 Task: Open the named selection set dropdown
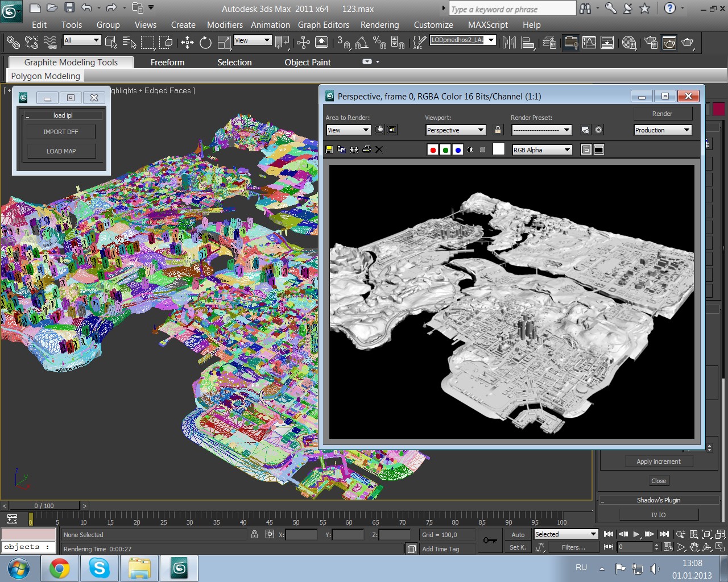[x=462, y=40]
